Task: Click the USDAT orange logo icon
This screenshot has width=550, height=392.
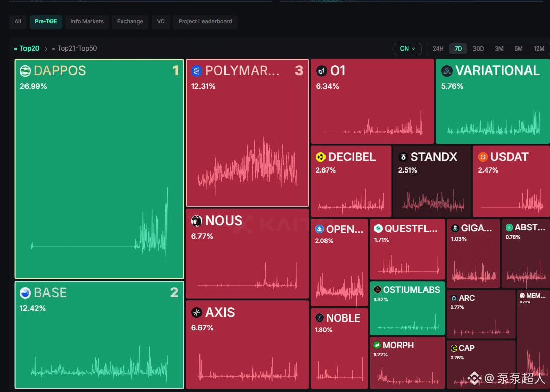Action: 483,157
